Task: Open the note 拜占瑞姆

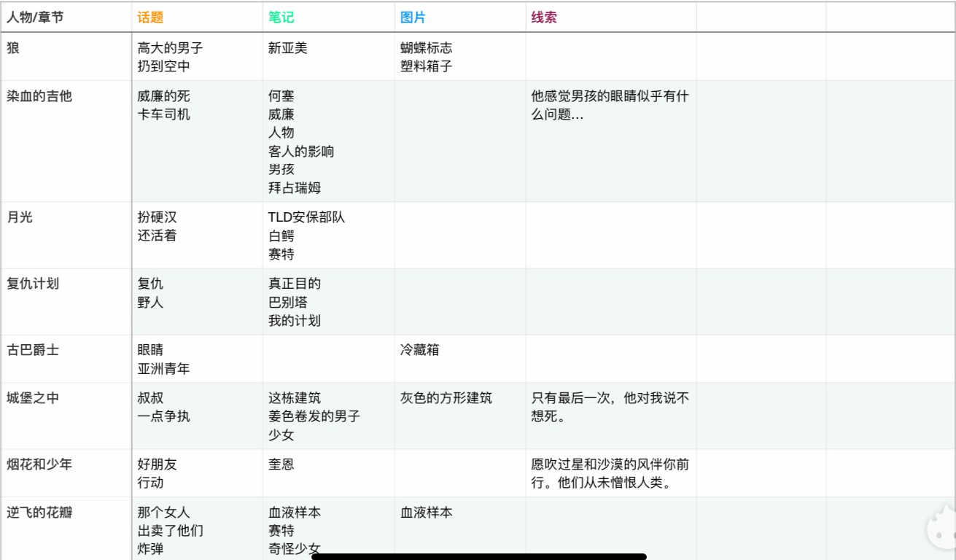Action: point(295,188)
